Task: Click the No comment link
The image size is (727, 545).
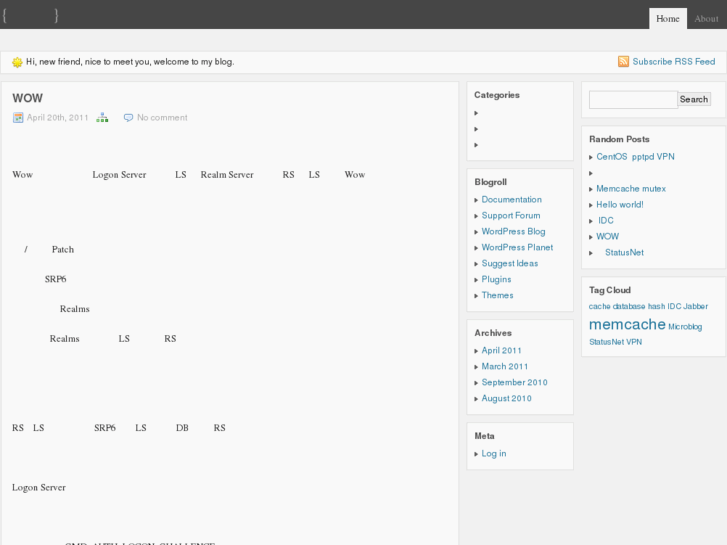Action: click(x=162, y=118)
